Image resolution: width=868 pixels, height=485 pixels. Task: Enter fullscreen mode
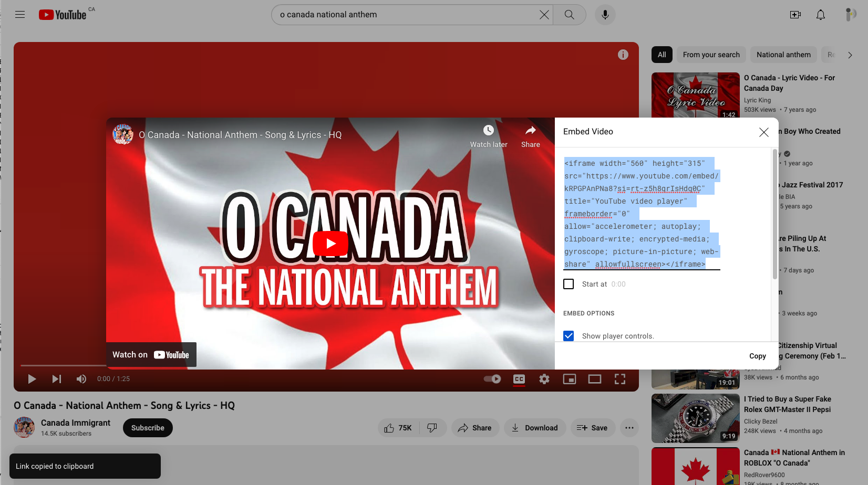[620, 379]
